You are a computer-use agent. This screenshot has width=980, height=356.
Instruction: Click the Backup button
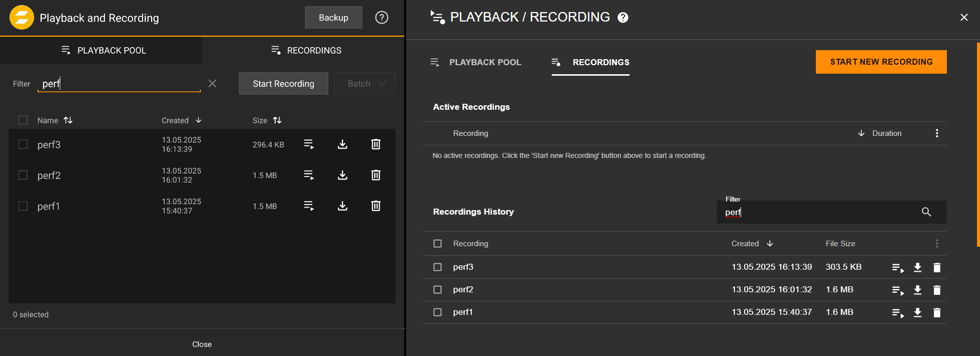(333, 18)
